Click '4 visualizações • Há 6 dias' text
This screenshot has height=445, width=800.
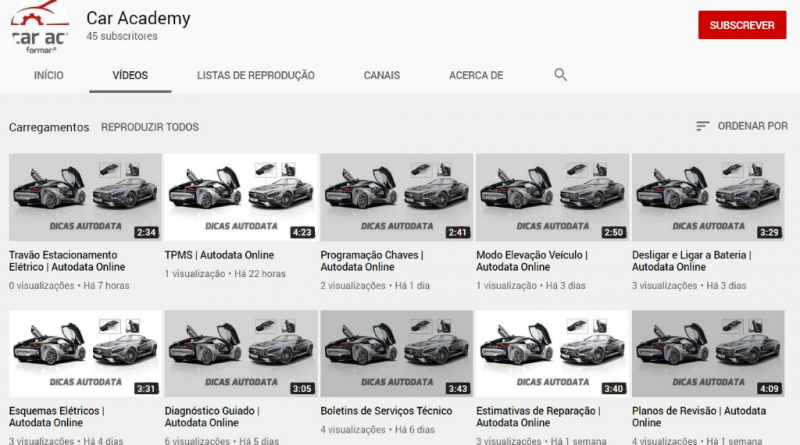click(x=378, y=430)
